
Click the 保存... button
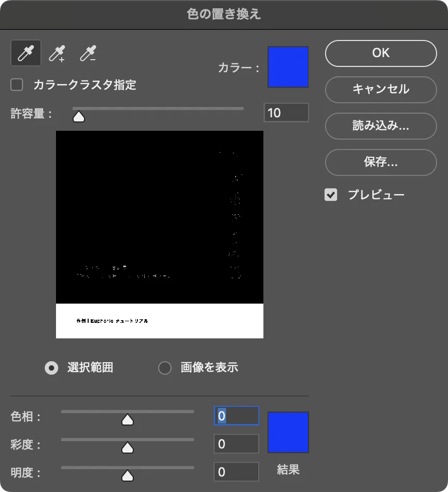pos(381,162)
